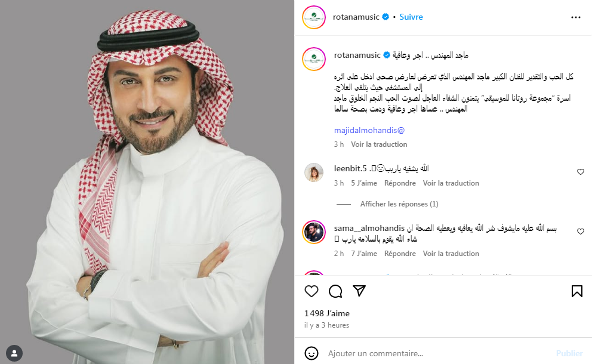Reply to sama__almohandis's comment via Répondre

tap(400, 254)
